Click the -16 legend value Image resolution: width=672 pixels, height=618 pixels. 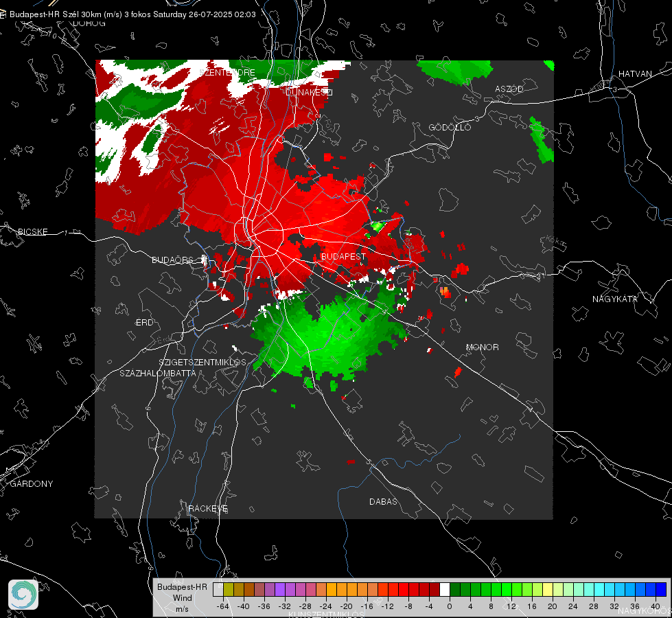click(x=367, y=606)
